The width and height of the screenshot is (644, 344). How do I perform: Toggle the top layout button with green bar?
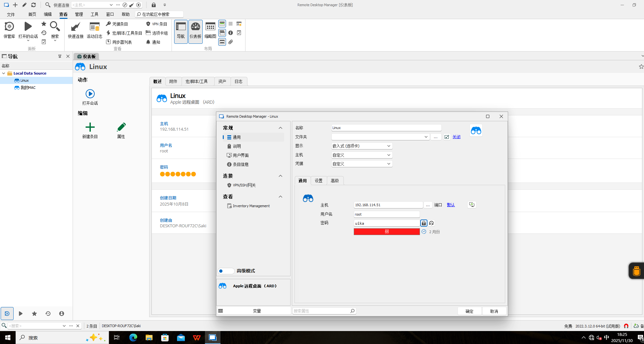222,24
